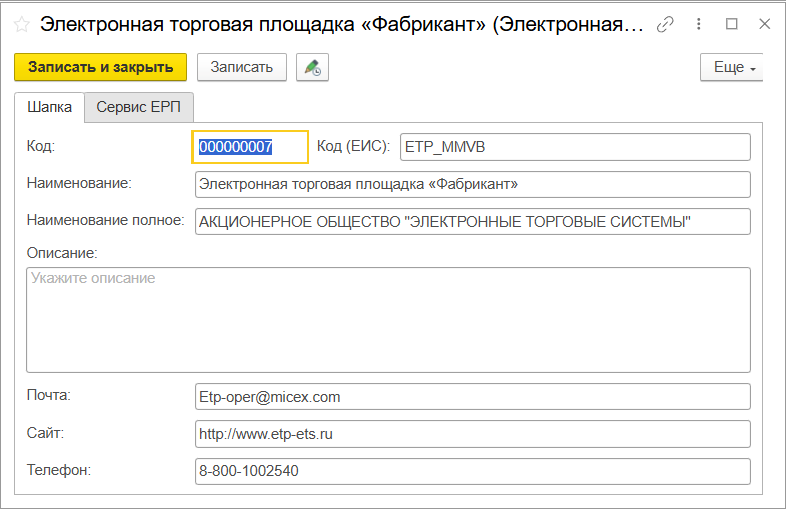
Task: Save the record with Записать button
Action: pos(242,67)
